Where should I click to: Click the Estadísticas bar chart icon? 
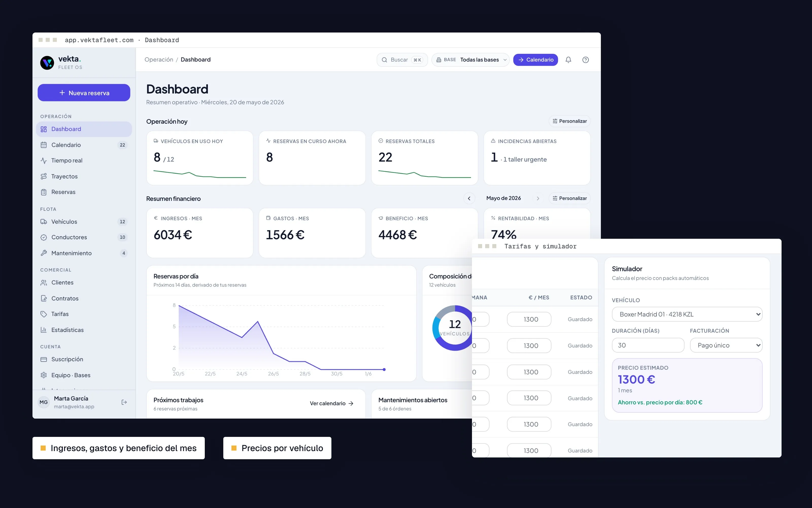point(44,330)
